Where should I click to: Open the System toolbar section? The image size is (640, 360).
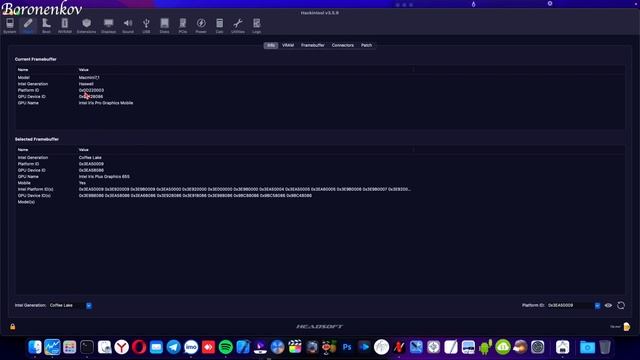pos(10,25)
